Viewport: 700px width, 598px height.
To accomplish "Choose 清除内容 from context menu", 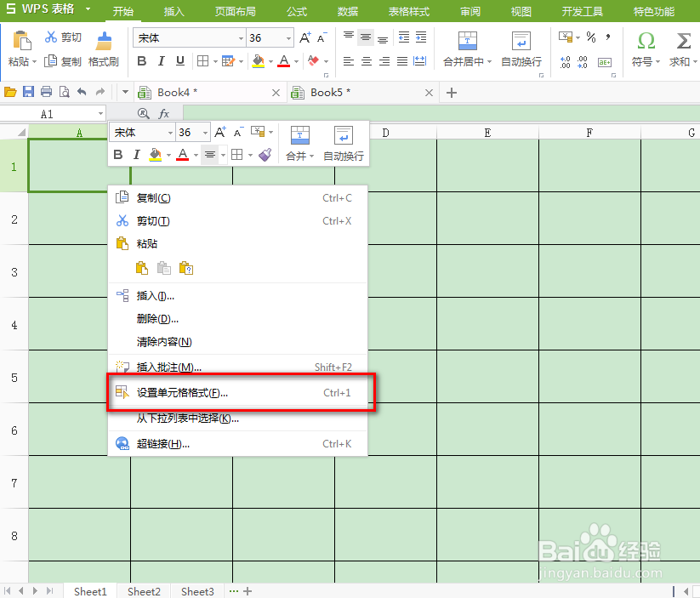I will [x=238, y=342].
